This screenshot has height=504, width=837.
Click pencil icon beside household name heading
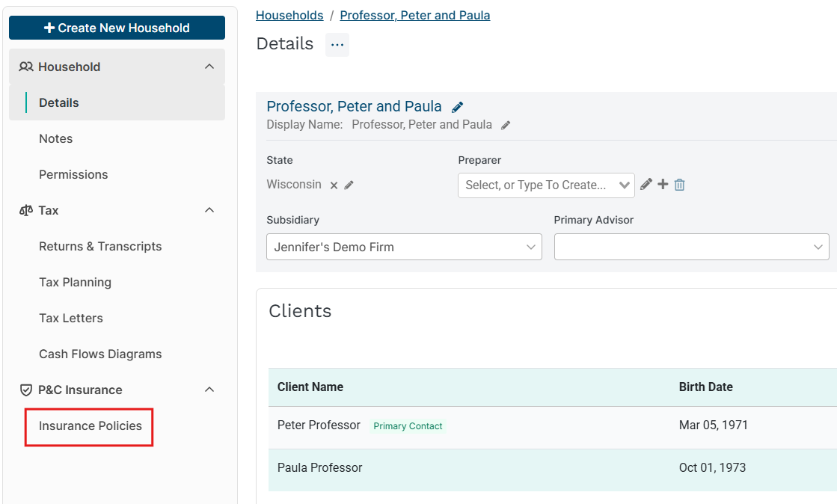tap(458, 107)
